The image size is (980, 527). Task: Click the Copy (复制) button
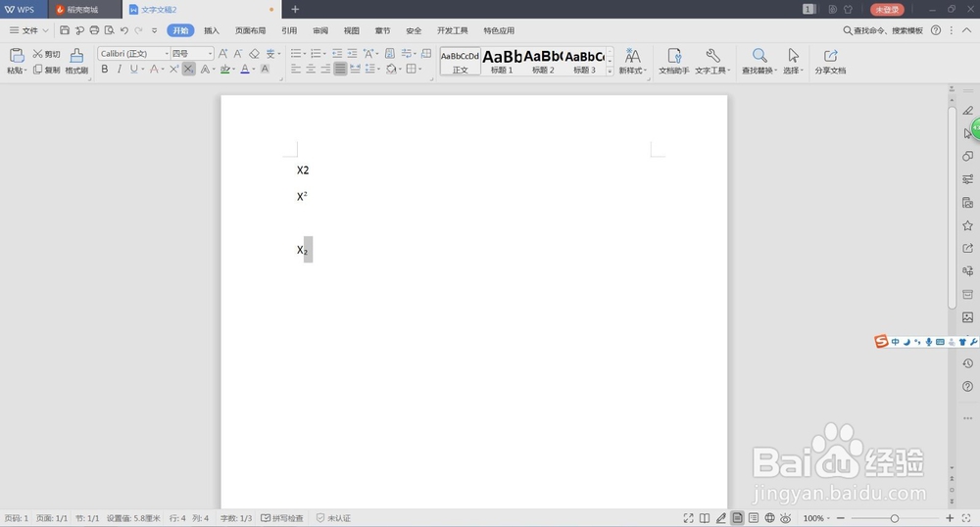[47, 70]
